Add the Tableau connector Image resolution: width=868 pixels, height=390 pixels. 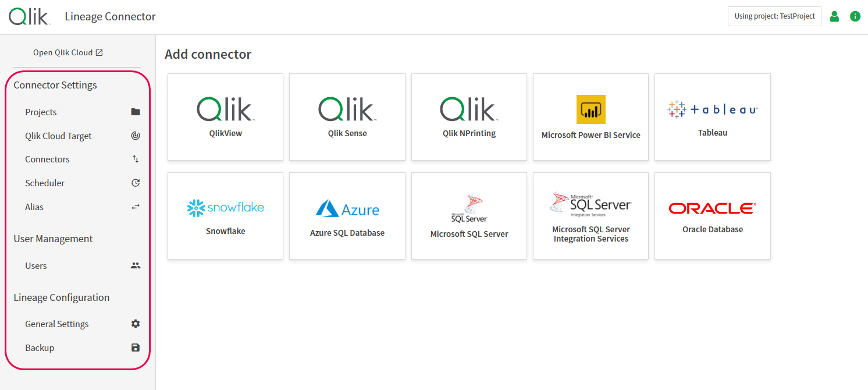712,116
